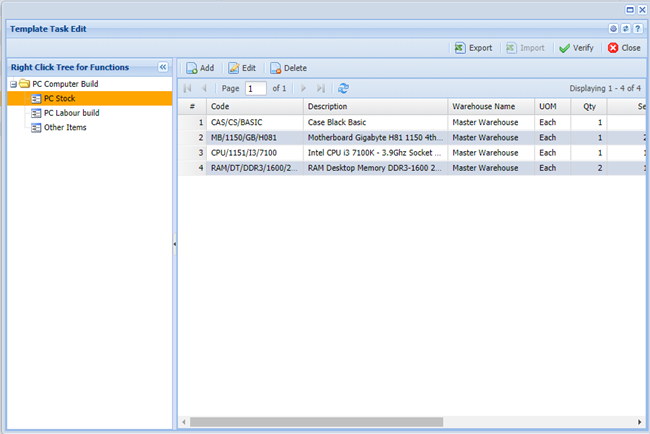This screenshot has width=650, height=434.
Task: Click the Page number input field
Action: click(256, 88)
